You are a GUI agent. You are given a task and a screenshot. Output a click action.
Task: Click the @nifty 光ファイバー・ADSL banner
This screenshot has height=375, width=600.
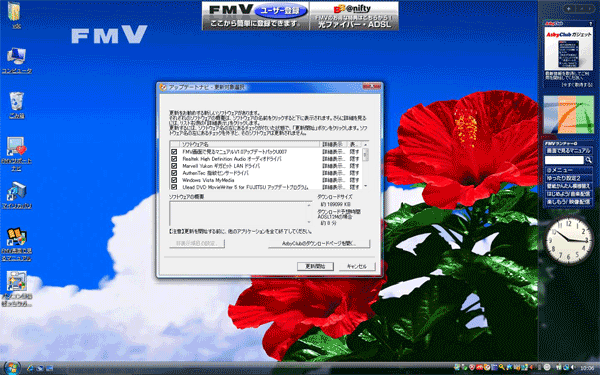click(354, 16)
